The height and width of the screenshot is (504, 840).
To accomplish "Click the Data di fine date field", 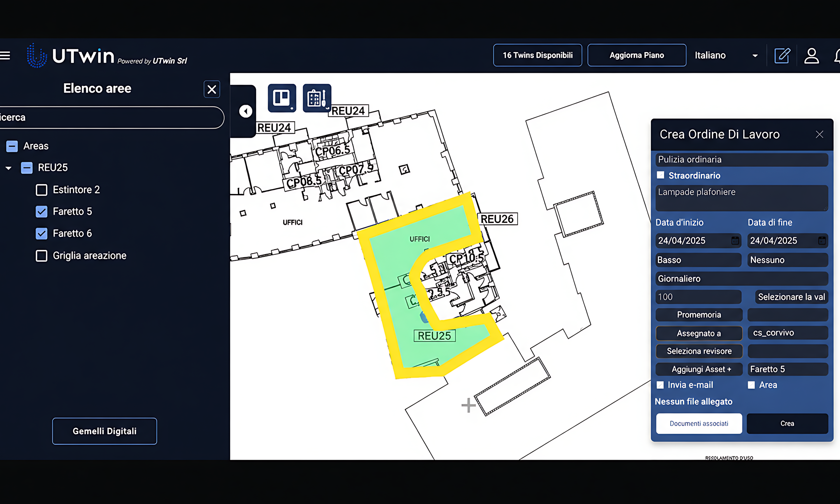I will pos(788,241).
